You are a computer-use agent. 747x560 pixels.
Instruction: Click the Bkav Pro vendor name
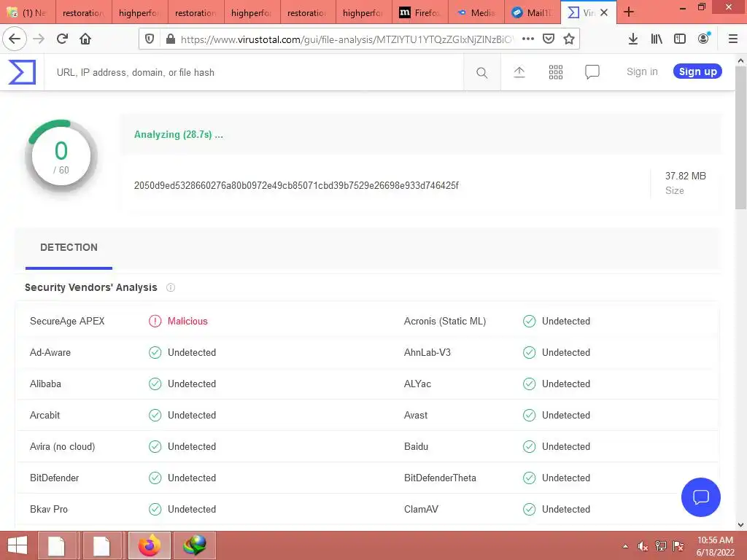pyautogui.click(x=49, y=510)
